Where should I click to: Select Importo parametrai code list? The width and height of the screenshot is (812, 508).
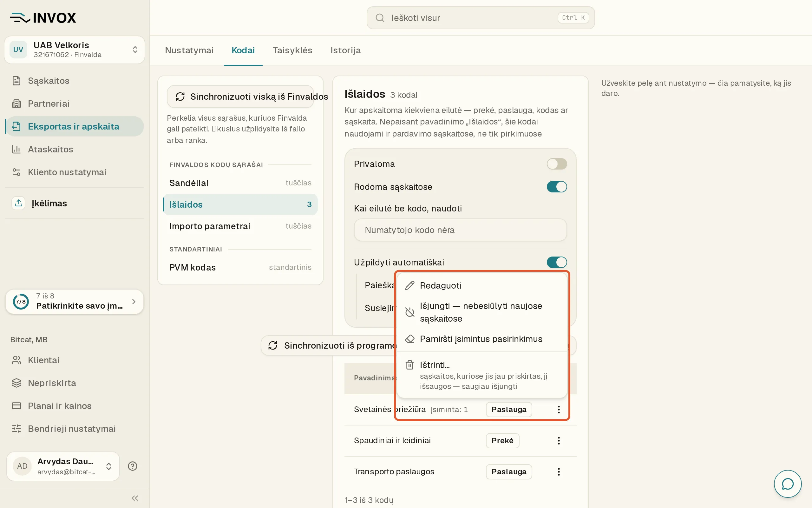240,226
